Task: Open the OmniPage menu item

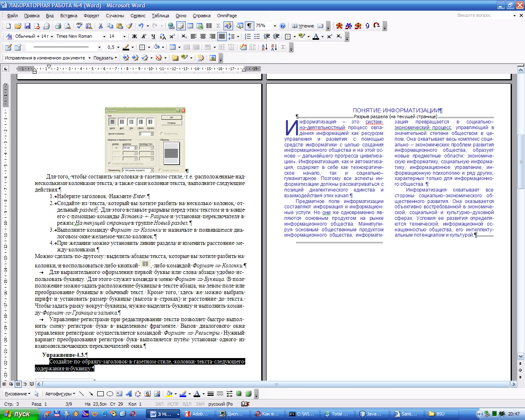Action: click(x=227, y=16)
